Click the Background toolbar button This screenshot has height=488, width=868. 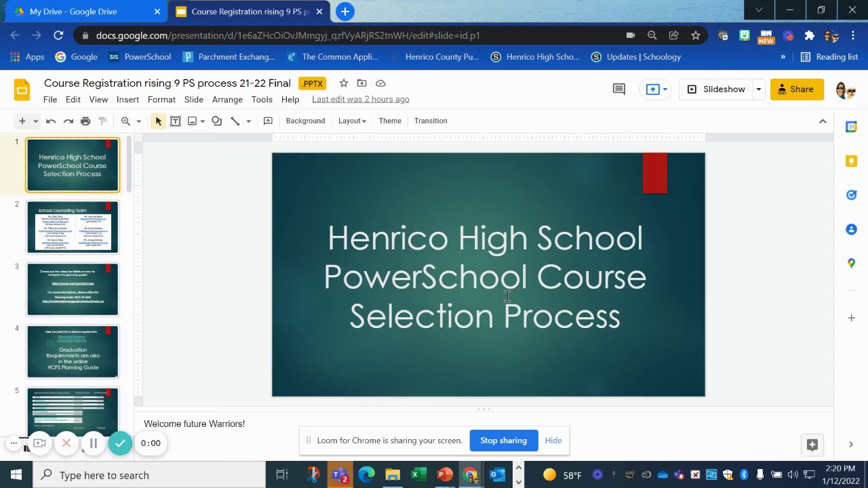click(305, 121)
